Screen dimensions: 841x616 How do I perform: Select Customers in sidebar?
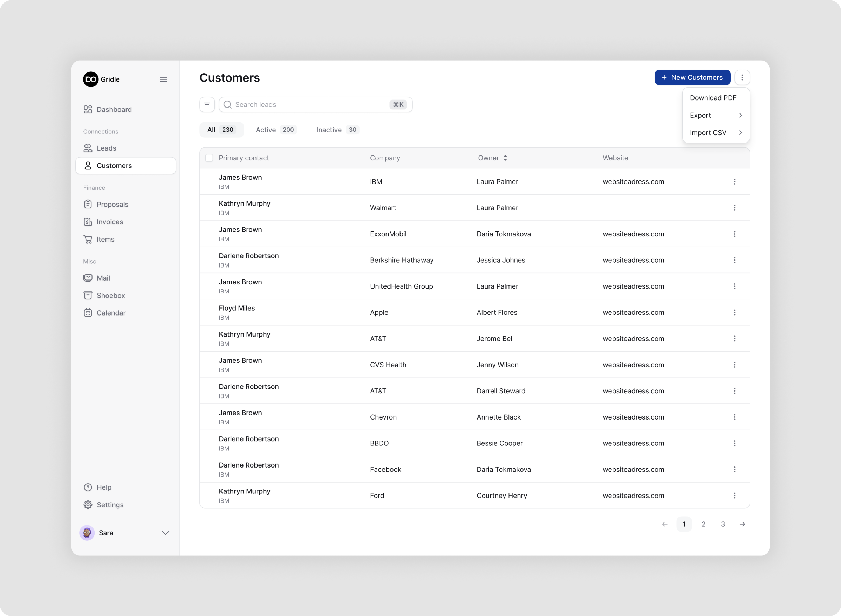tap(125, 166)
